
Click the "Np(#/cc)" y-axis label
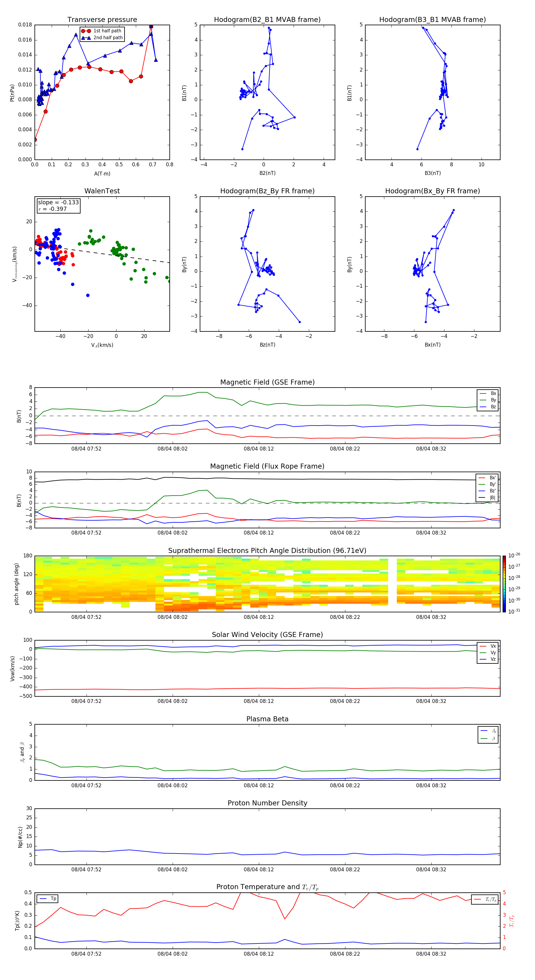tap(21, 837)
